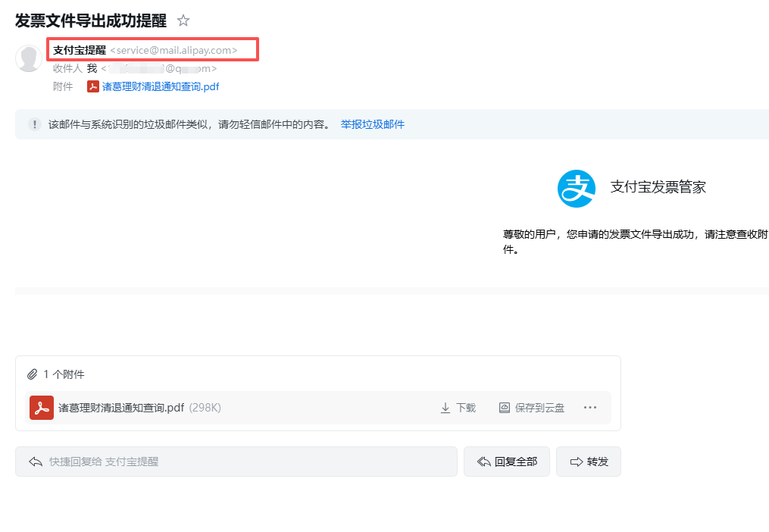
Task: Click the recipient label 收件人
Action: (x=67, y=68)
